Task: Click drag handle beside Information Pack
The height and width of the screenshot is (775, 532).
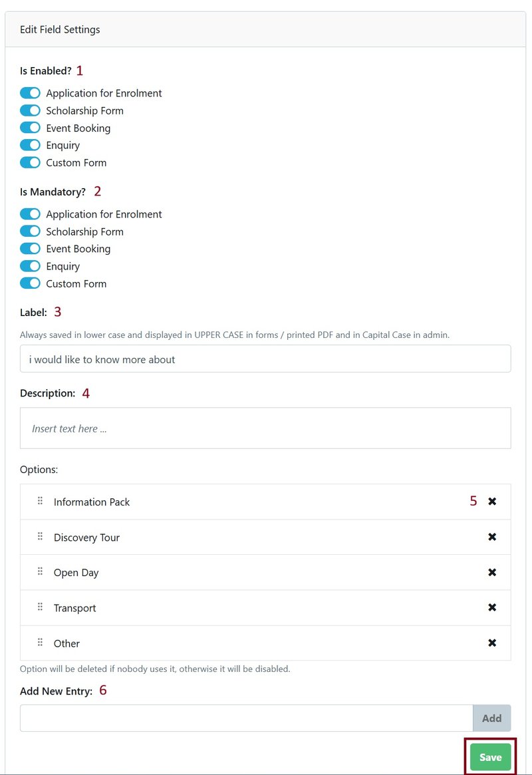Action: tap(40, 501)
